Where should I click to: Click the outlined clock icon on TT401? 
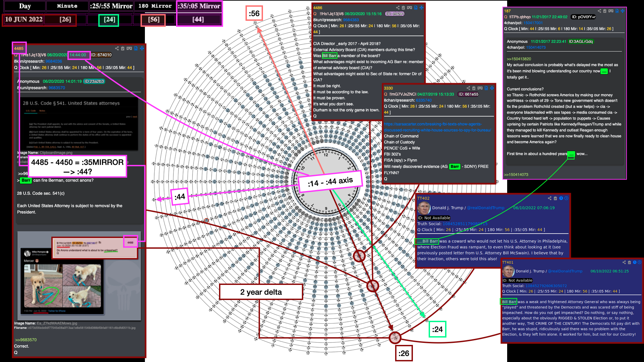[x=639, y=262]
